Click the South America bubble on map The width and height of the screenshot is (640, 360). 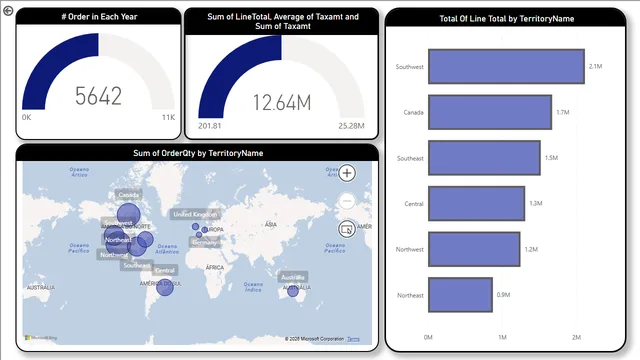[165, 287]
